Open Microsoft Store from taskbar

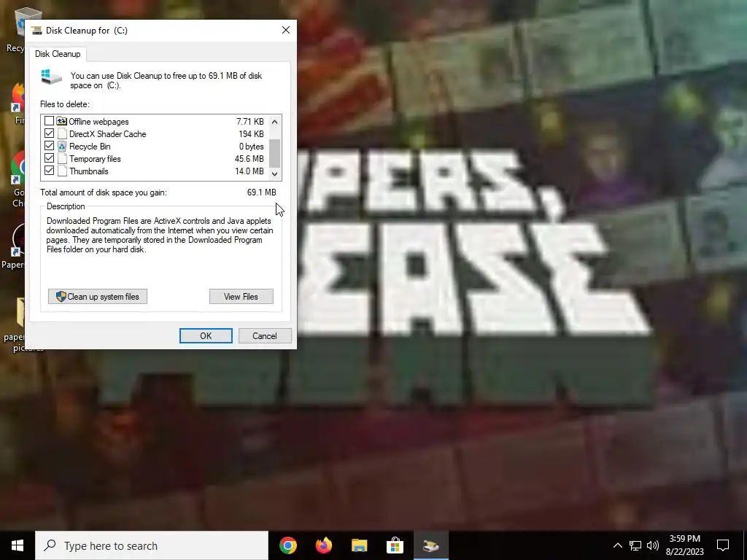395,545
